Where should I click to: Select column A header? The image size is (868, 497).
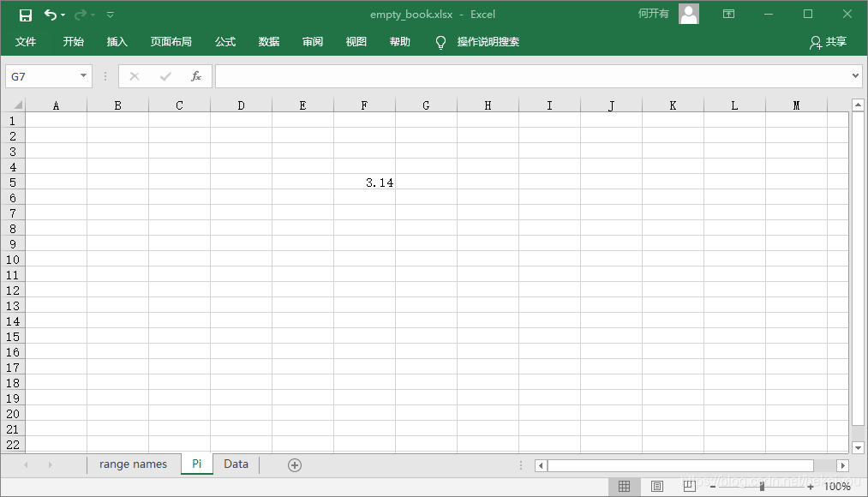(56, 105)
